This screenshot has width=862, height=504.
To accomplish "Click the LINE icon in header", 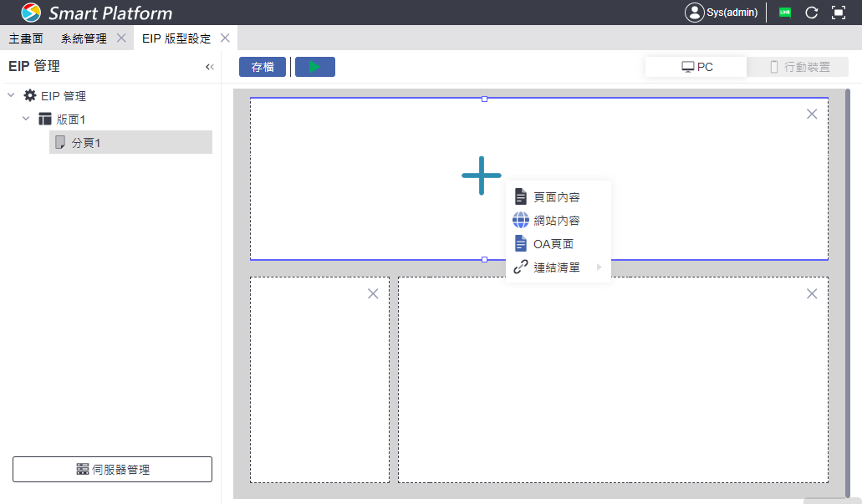I will pos(784,13).
